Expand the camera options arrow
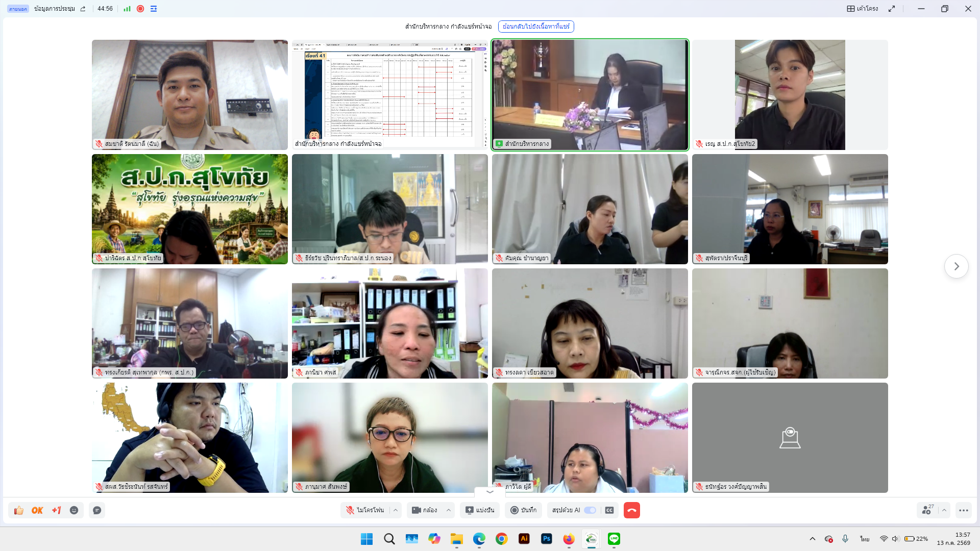Screen dimensions: 980x551 click(449, 510)
